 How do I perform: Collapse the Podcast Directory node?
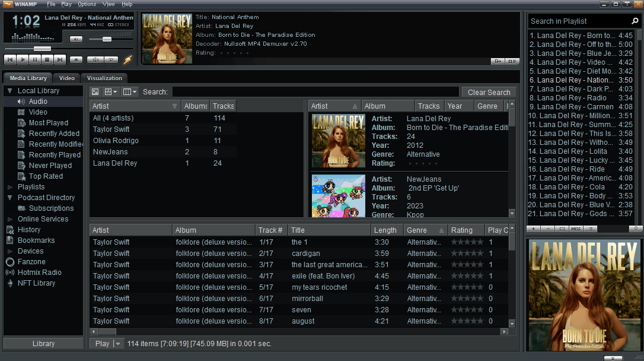pos(10,197)
